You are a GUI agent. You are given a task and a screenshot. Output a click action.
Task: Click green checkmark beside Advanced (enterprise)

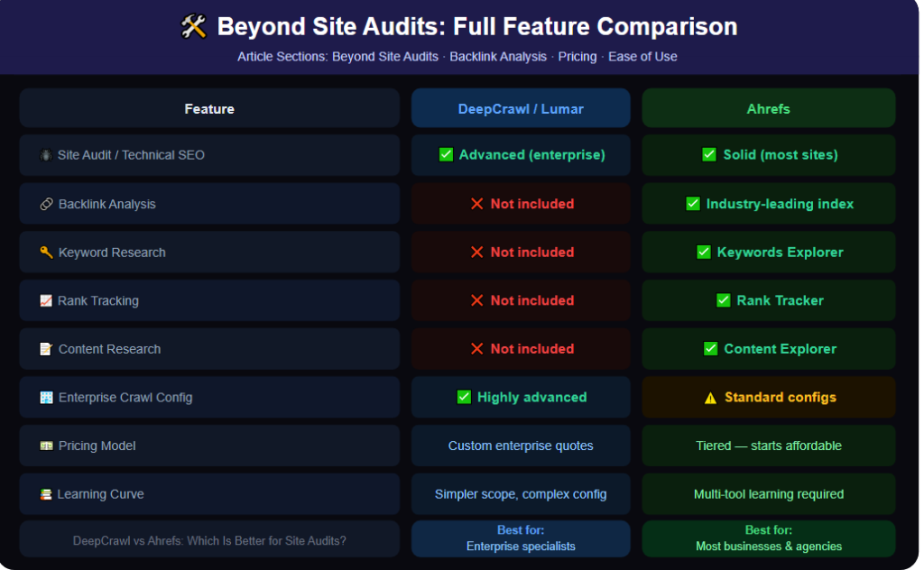pos(446,155)
